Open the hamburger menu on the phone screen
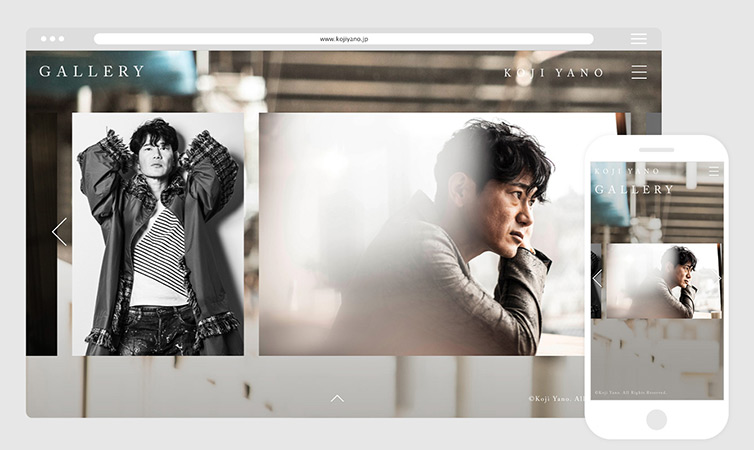This screenshot has height=450, width=754. [714, 171]
